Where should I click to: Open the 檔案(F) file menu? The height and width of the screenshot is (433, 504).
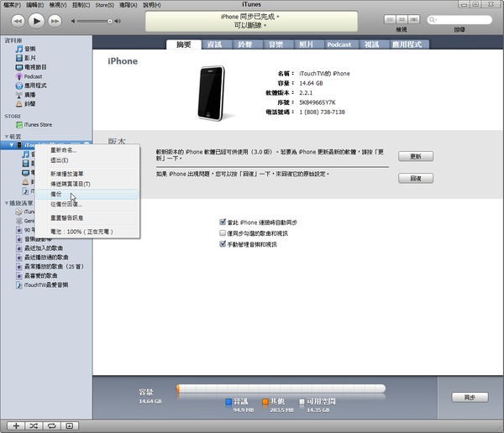[13, 5]
